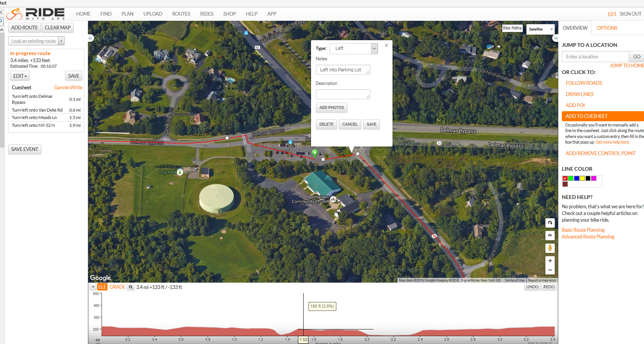The height and width of the screenshot is (344, 644).
Task: Collapse the right panel with the double-arrow icon
Action: 555,38
